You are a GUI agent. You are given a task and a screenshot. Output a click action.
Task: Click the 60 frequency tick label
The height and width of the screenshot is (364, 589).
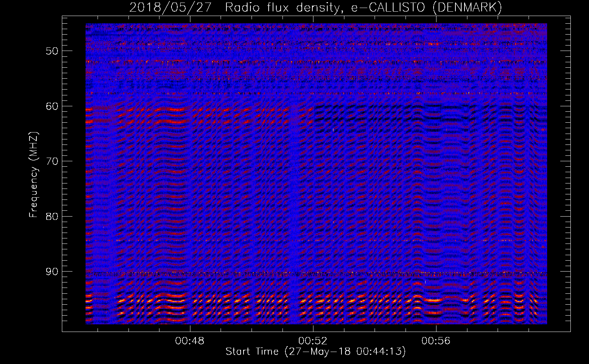coord(52,106)
